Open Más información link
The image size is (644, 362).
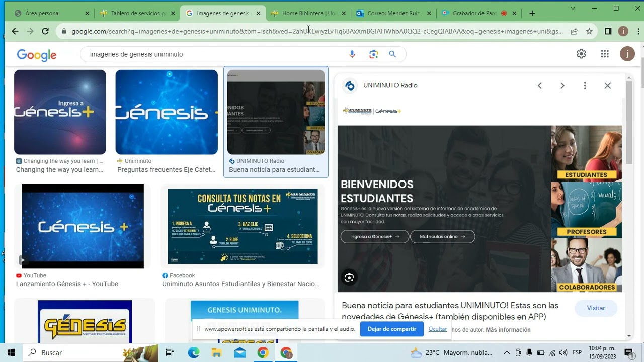(508, 330)
